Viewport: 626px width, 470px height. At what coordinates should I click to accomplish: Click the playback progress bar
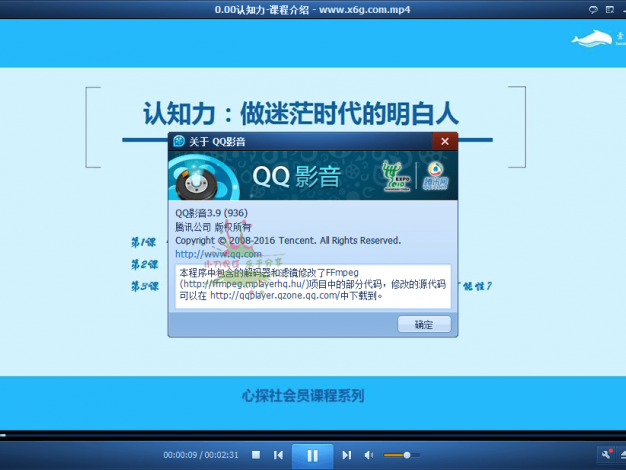(313, 435)
